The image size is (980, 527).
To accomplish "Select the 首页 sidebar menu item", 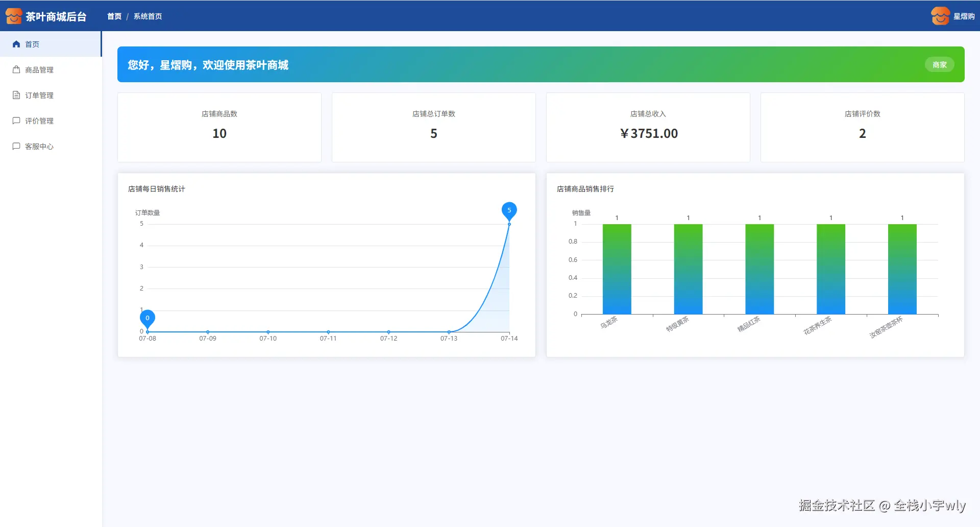I will (51, 44).
